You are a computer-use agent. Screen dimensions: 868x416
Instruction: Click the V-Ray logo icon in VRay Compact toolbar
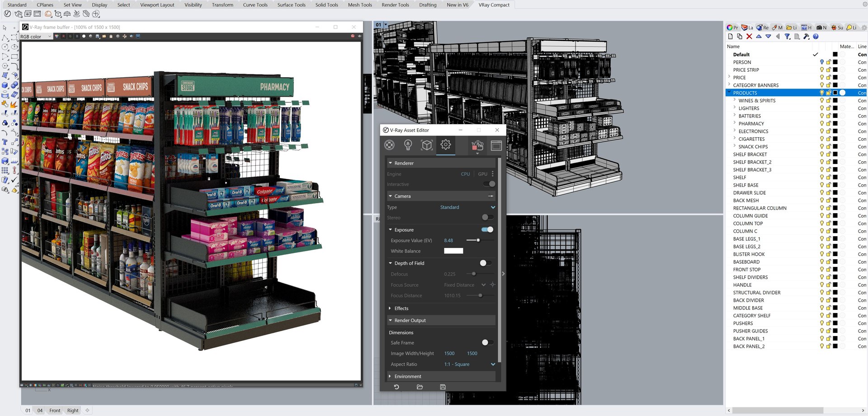click(7, 14)
